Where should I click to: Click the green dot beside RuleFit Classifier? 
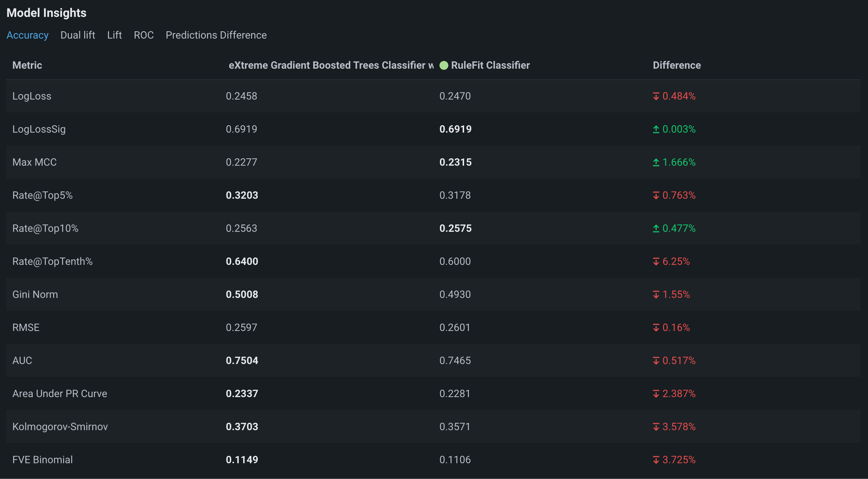pyautogui.click(x=444, y=65)
